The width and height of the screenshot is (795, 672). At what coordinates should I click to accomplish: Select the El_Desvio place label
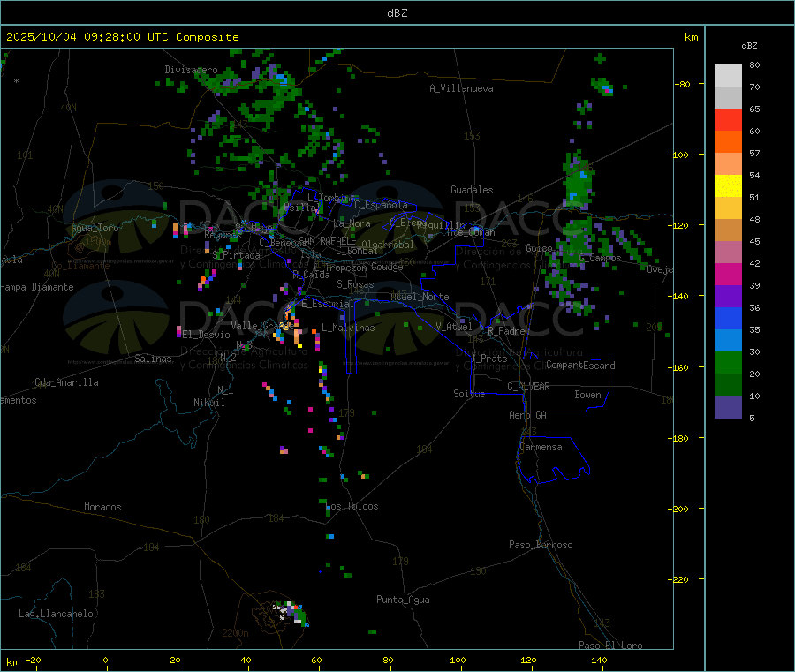point(207,335)
